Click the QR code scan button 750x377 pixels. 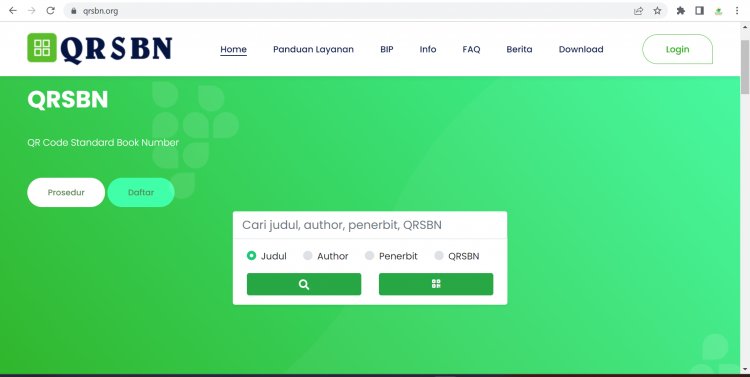point(436,284)
